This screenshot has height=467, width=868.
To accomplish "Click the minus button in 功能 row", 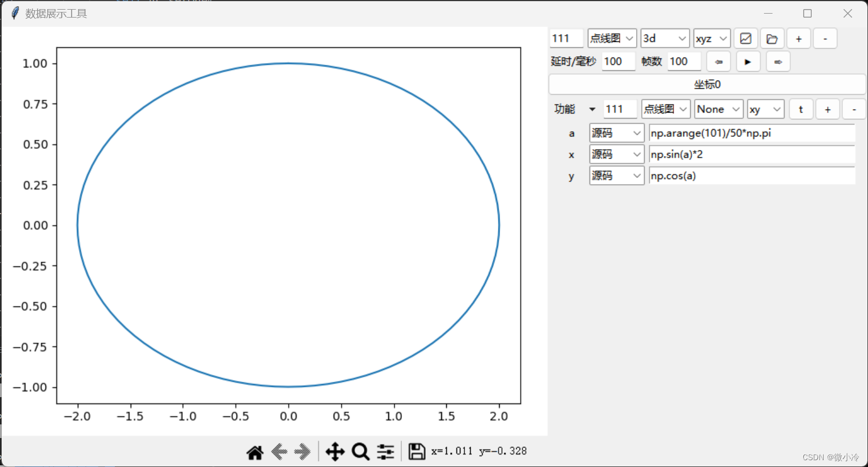I will pyautogui.click(x=854, y=109).
